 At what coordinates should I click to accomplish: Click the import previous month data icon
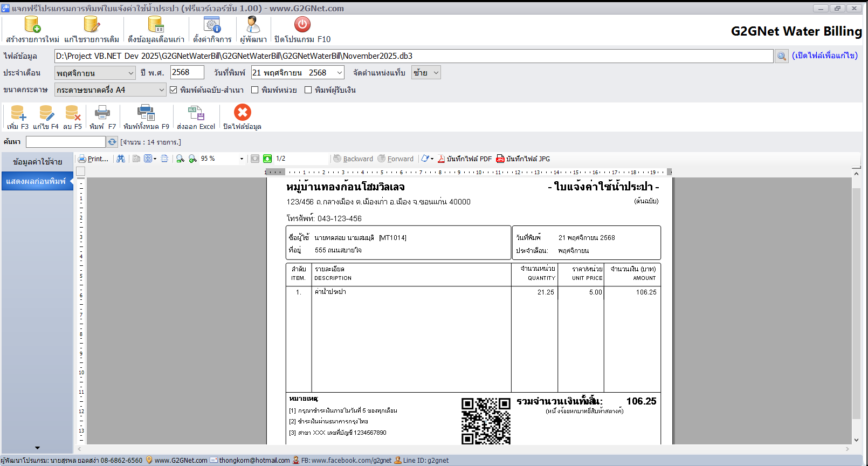pyautogui.click(x=156, y=25)
